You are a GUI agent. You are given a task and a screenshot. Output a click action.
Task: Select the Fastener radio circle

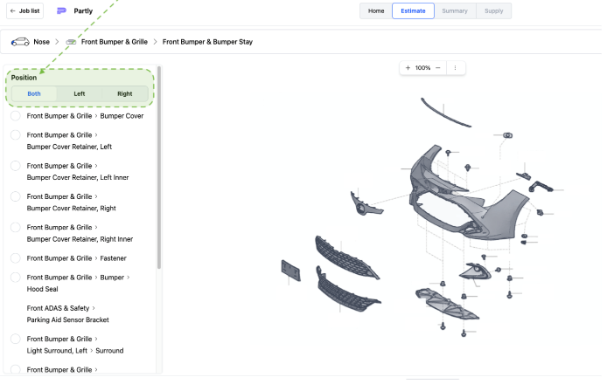coord(15,258)
